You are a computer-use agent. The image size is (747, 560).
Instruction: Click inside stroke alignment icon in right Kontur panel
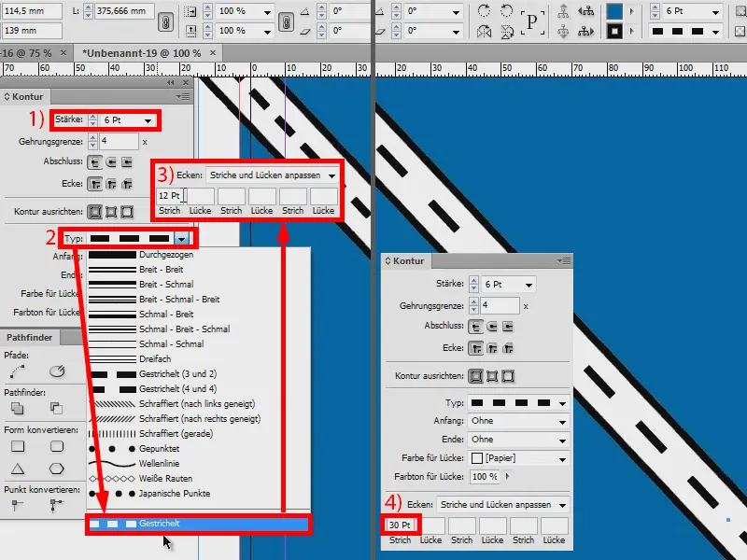(x=492, y=376)
